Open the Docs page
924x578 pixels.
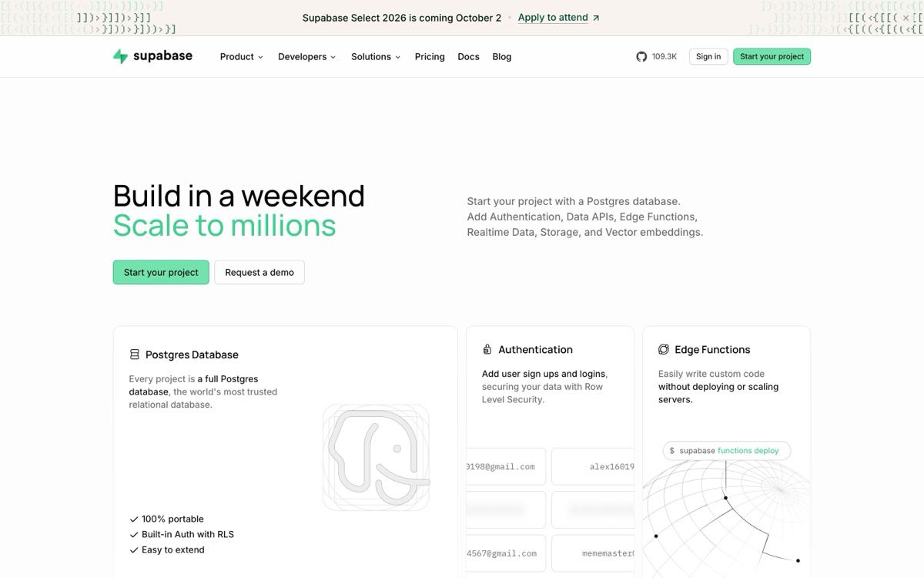point(468,56)
